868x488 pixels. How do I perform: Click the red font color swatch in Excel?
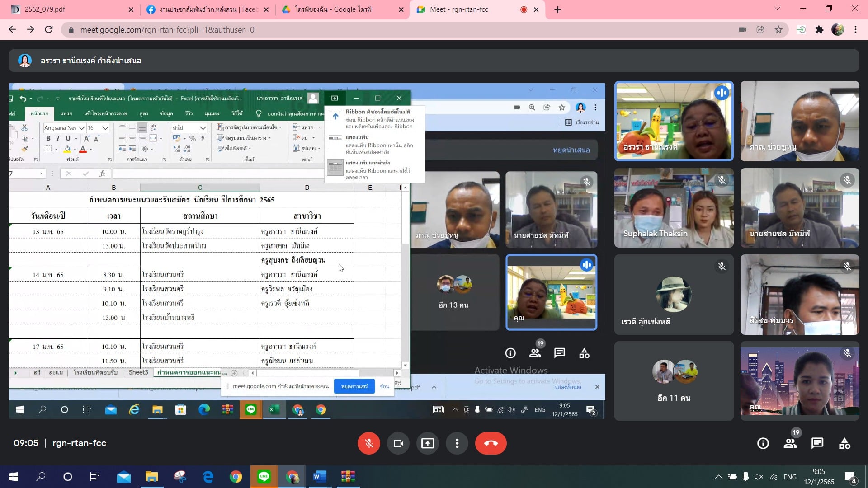point(83,149)
